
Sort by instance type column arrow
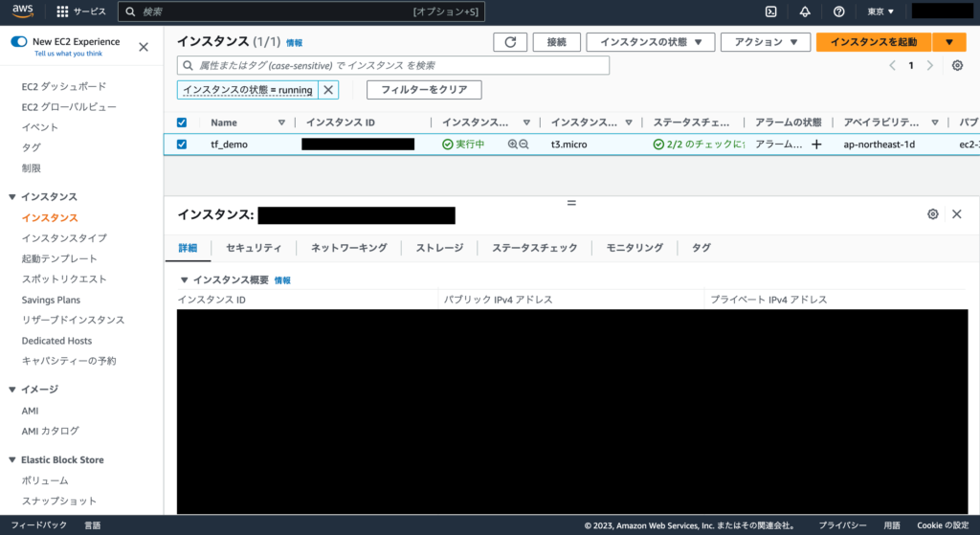[x=629, y=123]
